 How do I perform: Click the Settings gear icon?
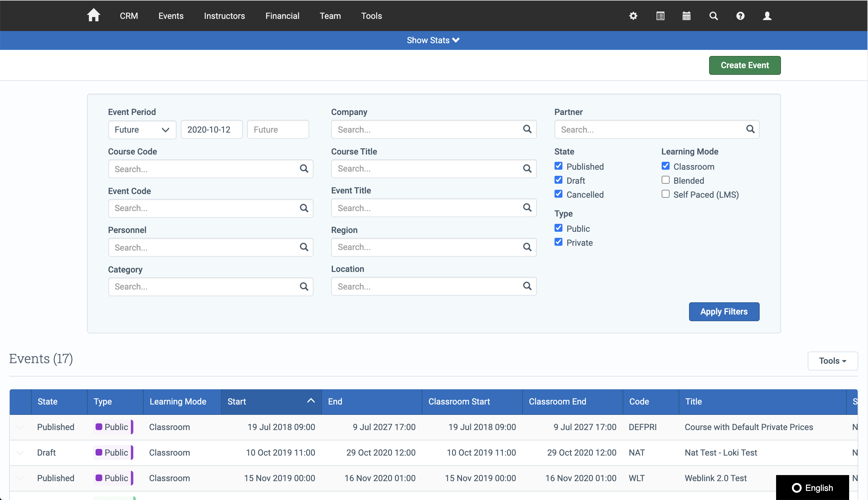tap(634, 16)
